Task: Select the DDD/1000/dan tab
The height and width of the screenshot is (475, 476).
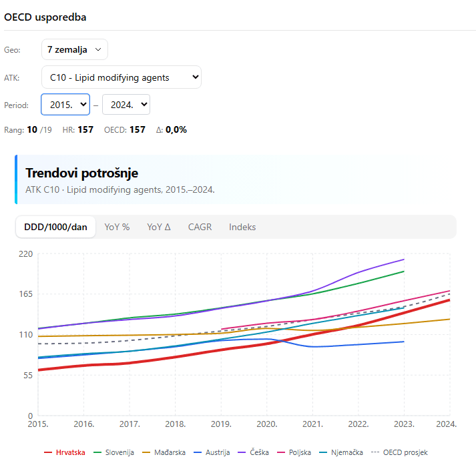Action: (55, 227)
